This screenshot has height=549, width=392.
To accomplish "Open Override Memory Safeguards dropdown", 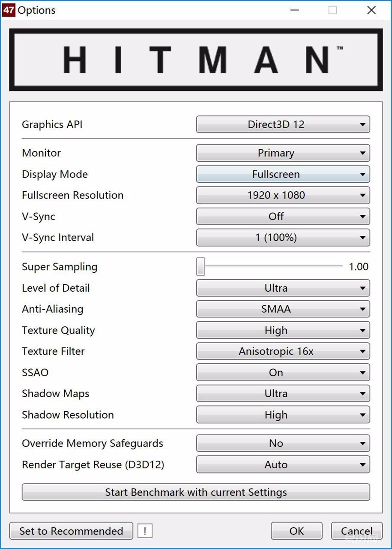I will coord(283,443).
